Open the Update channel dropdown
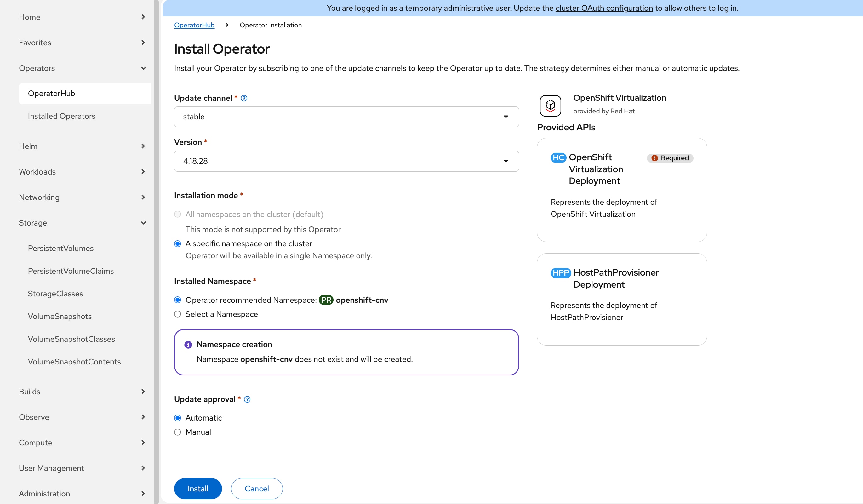The image size is (863, 504). click(x=346, y=117)
